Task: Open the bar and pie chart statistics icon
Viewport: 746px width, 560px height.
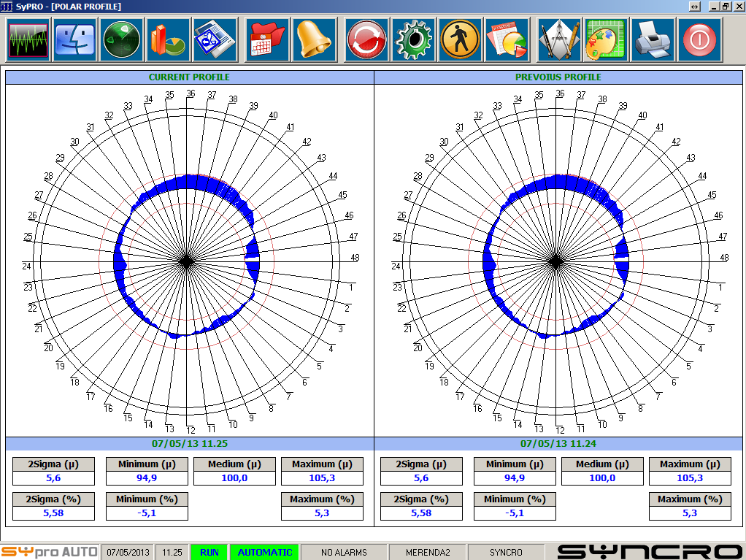Action: pos(168,39)
